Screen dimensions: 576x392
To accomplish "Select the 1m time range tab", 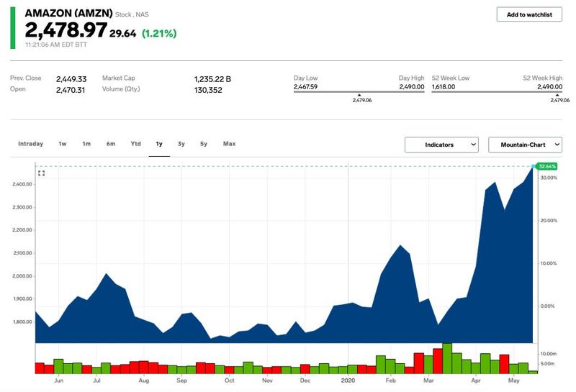I will pyautogui.click(x=86, y=144).
